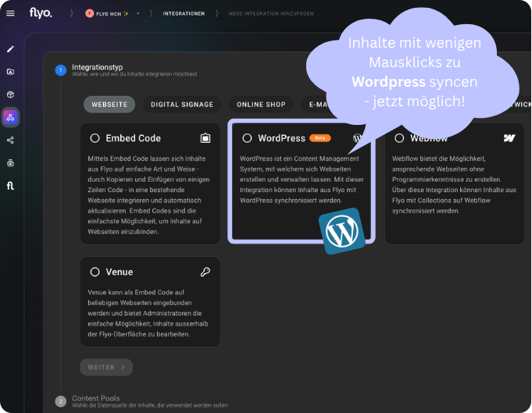Open the share icon in sidebar
The width and height of the screenshot is (532, 413).
pos(10,140)
